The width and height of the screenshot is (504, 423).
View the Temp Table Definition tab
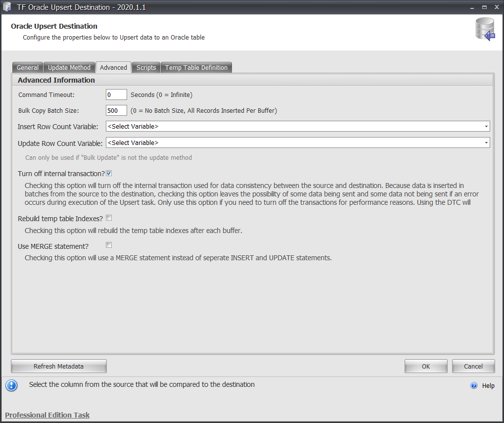pos(196,67)
